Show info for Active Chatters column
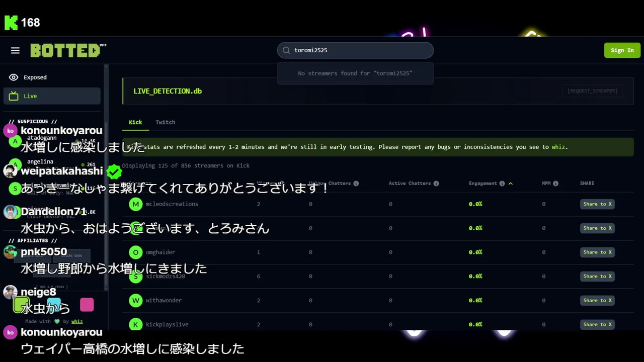Screen dimensions: 644x362 pos(436,184)
